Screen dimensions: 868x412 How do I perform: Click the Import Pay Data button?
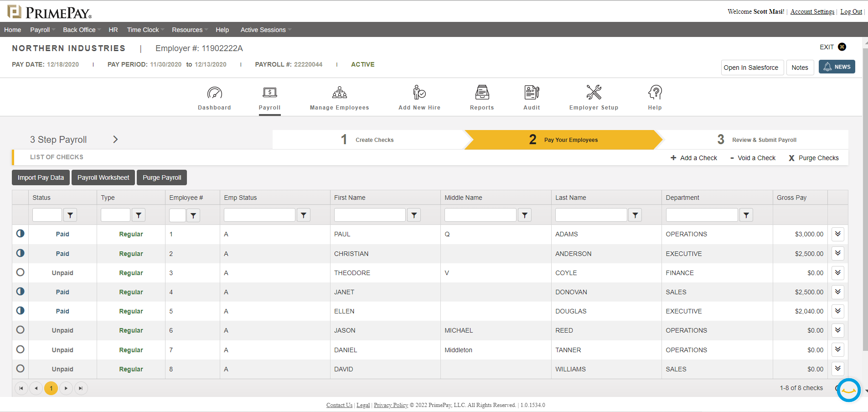click(x=41, y=177)
